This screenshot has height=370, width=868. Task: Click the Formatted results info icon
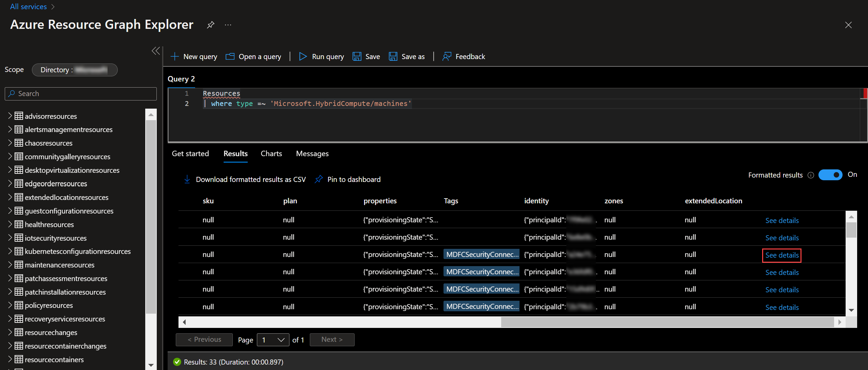tap(811, 175)
